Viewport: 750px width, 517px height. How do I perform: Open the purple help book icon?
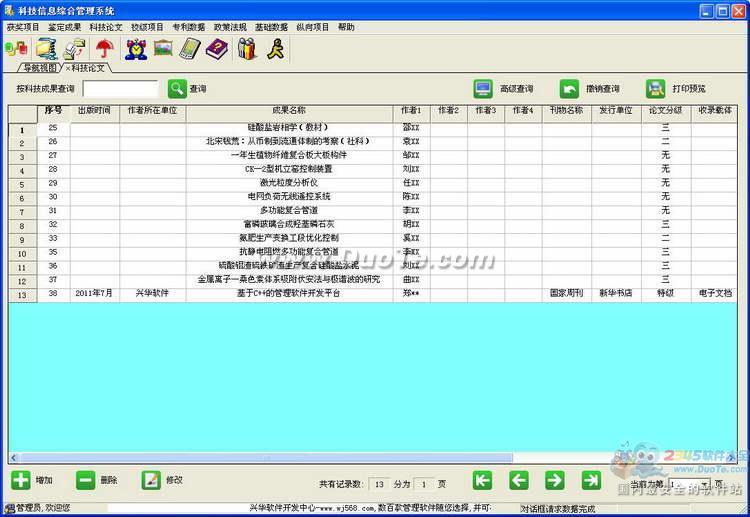(x=217, y=49)
